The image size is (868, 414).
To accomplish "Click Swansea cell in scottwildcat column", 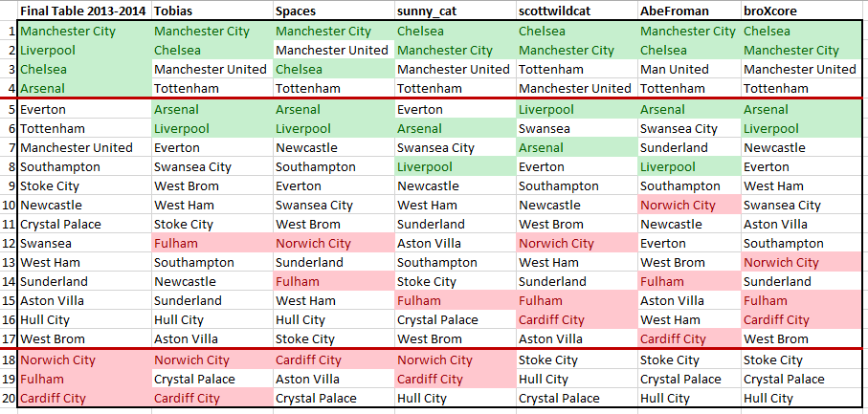I will click(x=577, y=129).
